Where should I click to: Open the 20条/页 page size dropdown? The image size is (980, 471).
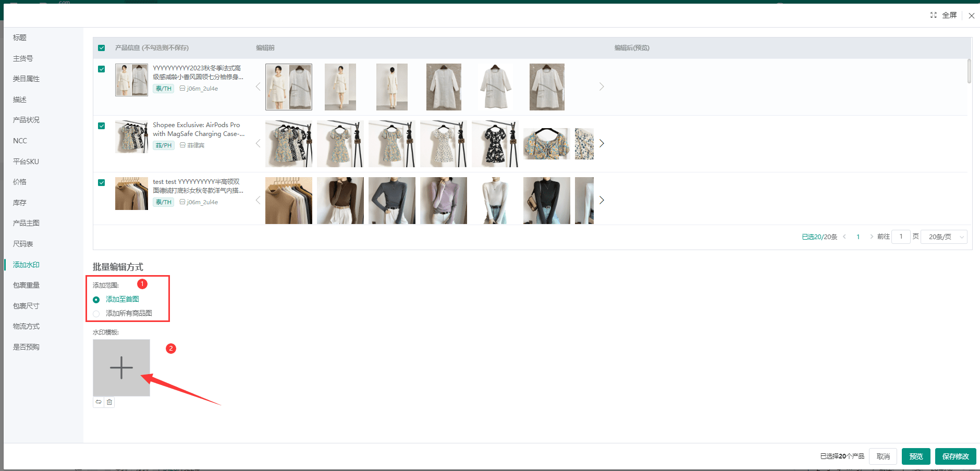944,237
